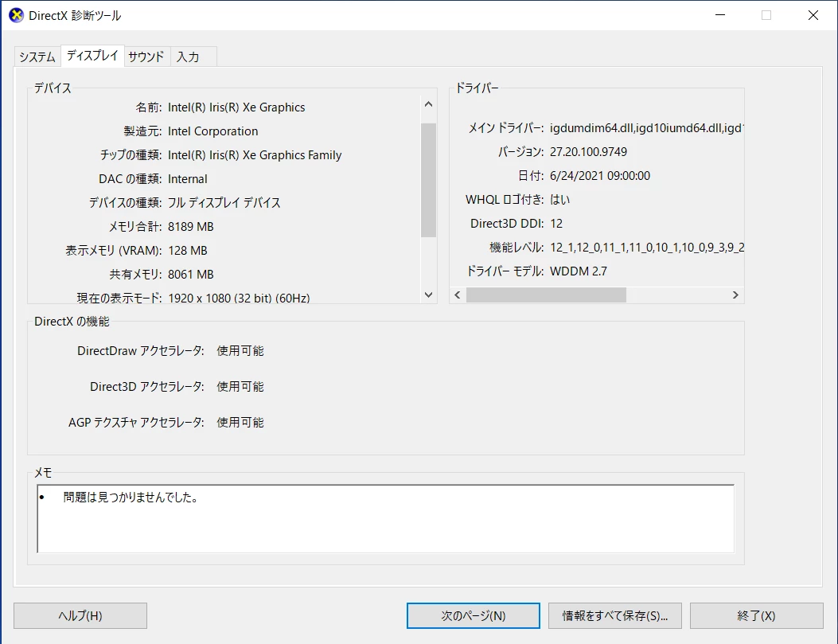838x644 pixels.
Task: Click total memory value 8189 MB
Action: pyautogui.click(x=191, y=227)
